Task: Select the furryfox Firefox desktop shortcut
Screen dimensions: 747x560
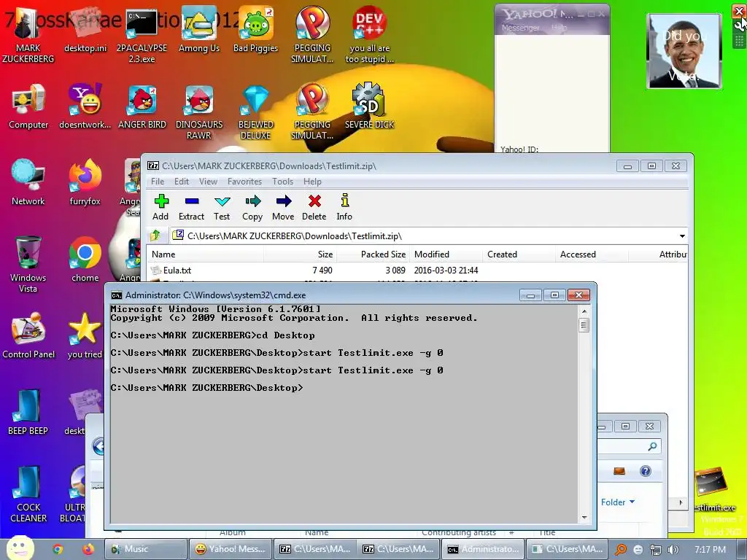Action: pos(85,182)
